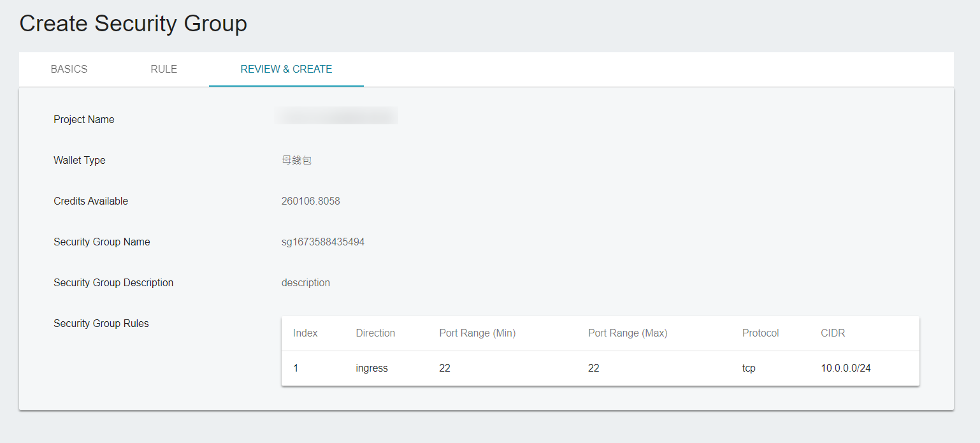Click the ingress direction cell
Image resolution: width=980 pixels, height=443 pixels.
pos(371,368)
